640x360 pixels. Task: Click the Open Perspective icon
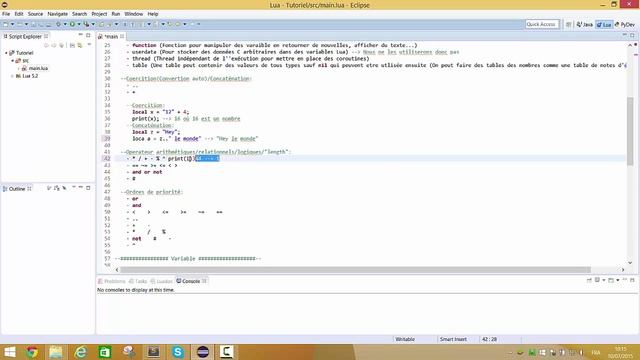click(569, 24)
